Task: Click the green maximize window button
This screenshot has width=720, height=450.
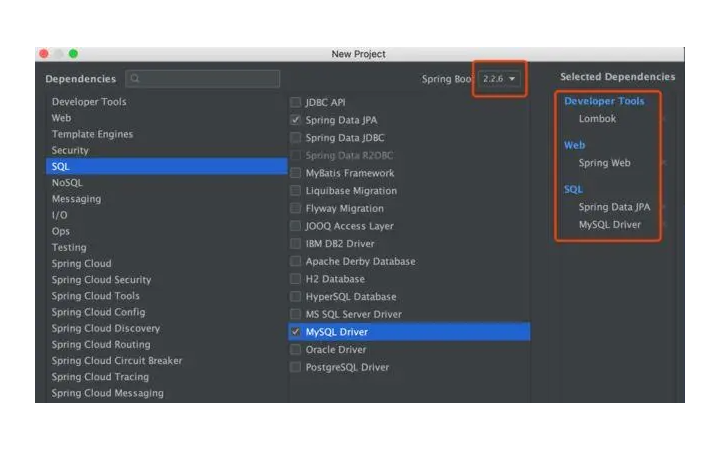Action: click(x=73, y=54)
